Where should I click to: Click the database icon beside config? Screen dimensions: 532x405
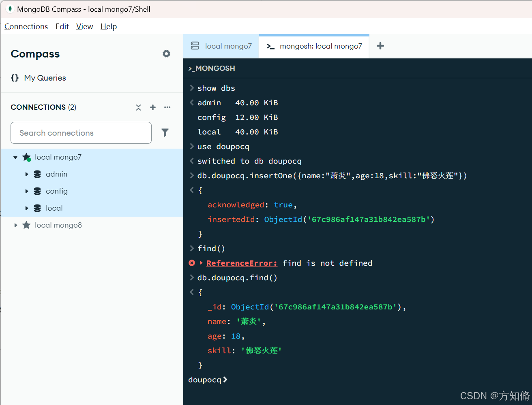(x=37, y=191)
